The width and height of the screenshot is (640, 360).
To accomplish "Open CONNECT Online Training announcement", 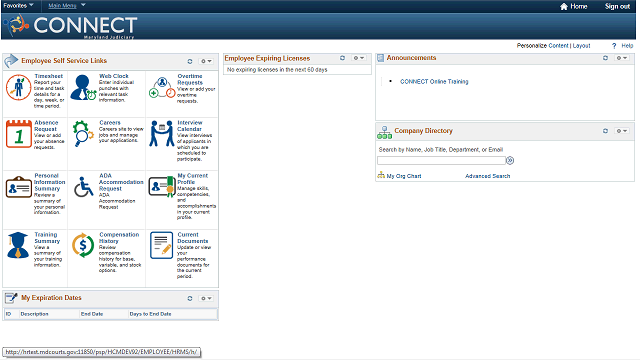I will tap(434, 82).
